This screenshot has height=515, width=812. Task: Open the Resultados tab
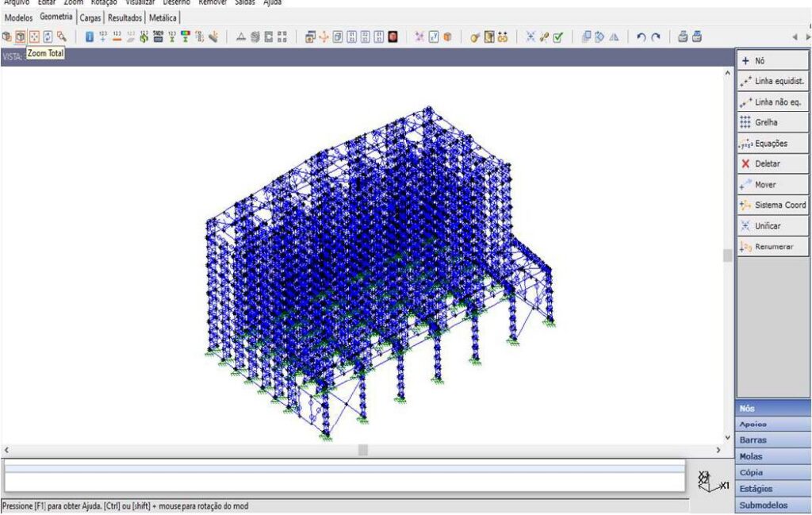124,17
